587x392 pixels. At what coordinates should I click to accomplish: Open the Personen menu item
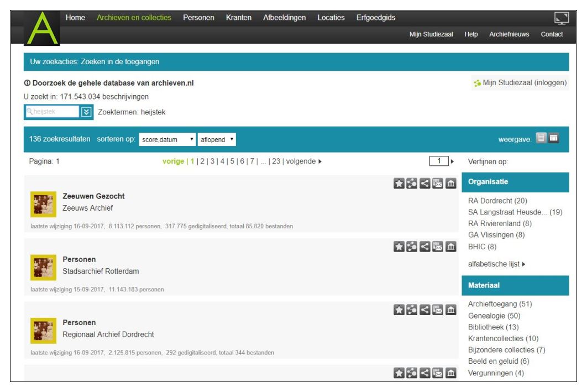(198, 18)
